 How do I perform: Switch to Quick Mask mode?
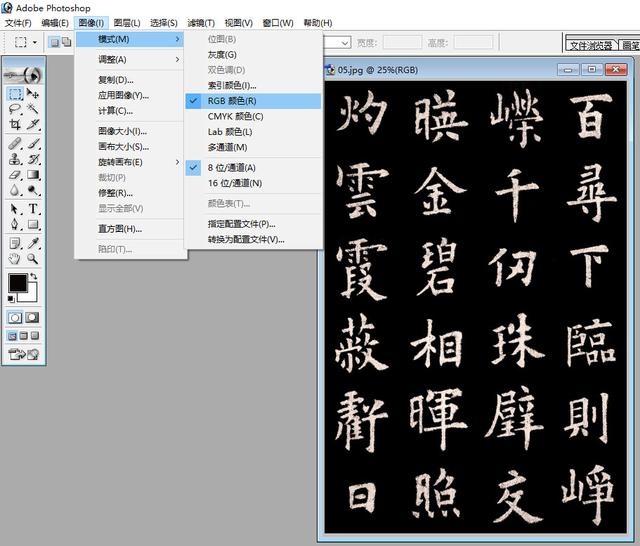pos(32,317)
